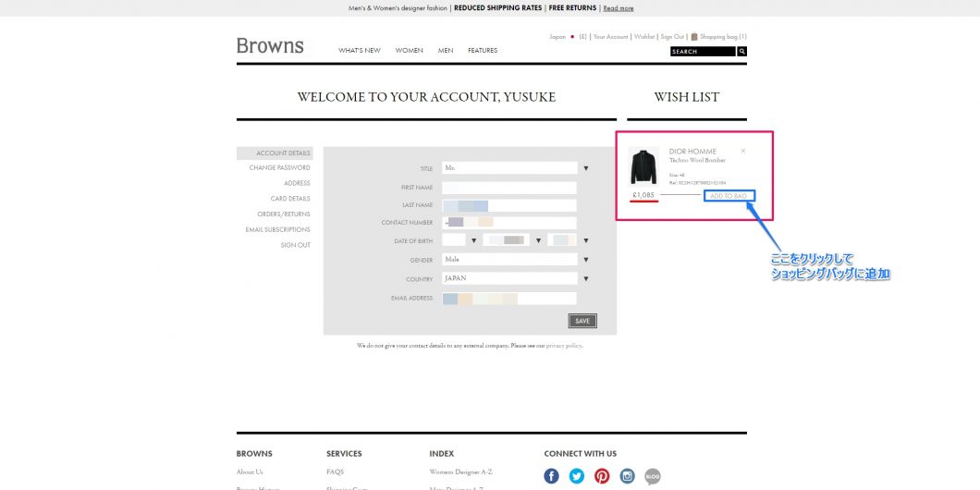Image resolution: width=980 pixels, height=490 pixels.
Task: Open the WOMEN menu
Action: coord(409,51)
